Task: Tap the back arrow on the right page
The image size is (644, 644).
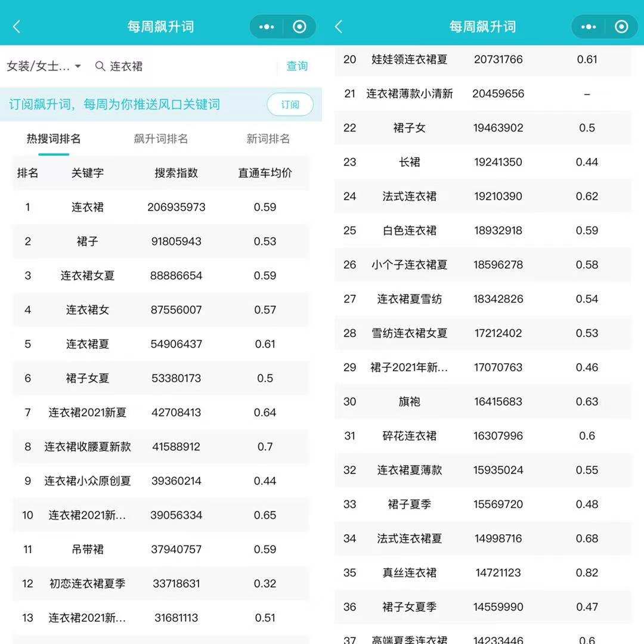Action: 339,26
